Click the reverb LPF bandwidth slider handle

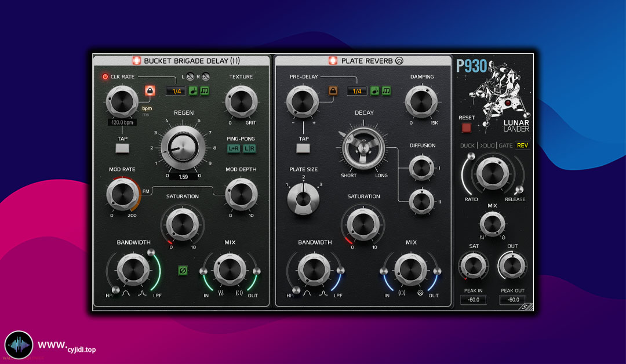click(341, 271)
